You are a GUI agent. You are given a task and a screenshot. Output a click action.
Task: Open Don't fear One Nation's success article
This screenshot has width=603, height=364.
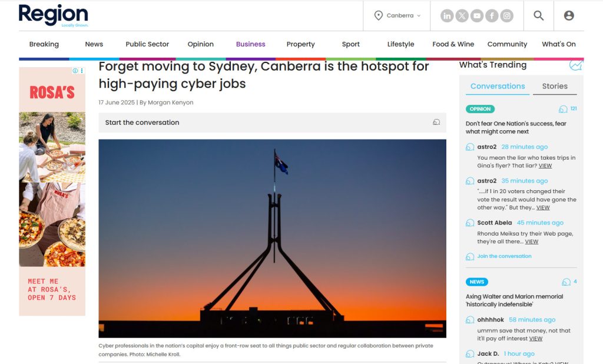pos(516,127)
